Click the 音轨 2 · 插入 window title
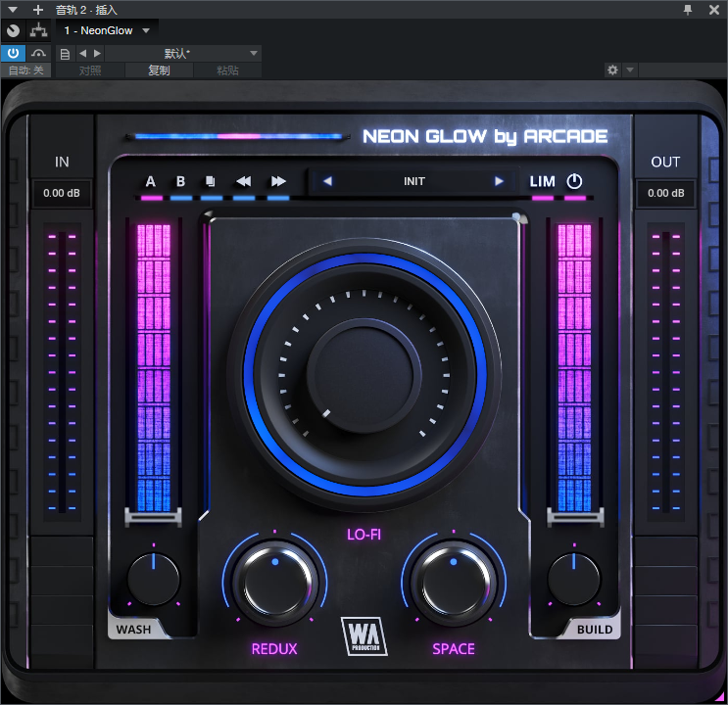 tap(86, 10)
